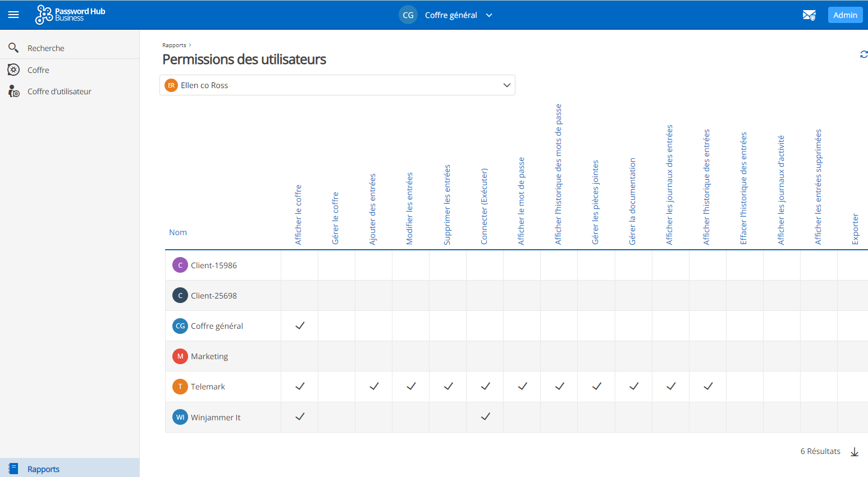The width and height of the screenshot is (868, 477).
Task: Click the Rapports notebook icon
Action: click(13, 469)
